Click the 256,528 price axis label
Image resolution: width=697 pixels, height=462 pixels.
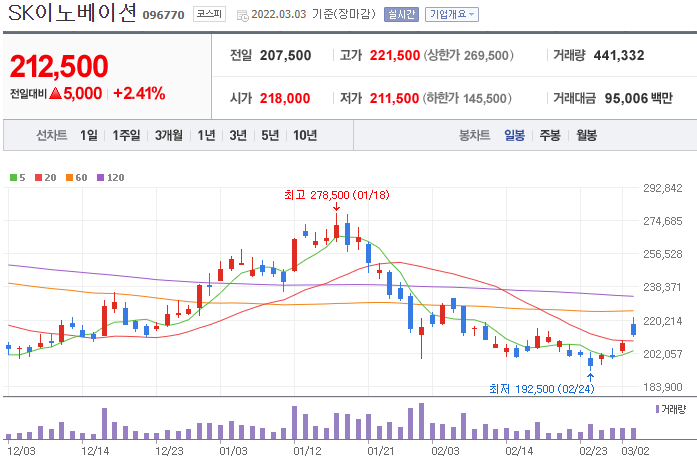pos(662,254)
